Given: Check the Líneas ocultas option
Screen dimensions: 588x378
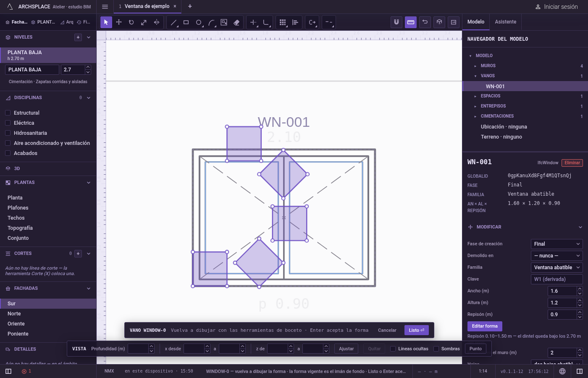Looking at the screenshot, I should [393, 349].
